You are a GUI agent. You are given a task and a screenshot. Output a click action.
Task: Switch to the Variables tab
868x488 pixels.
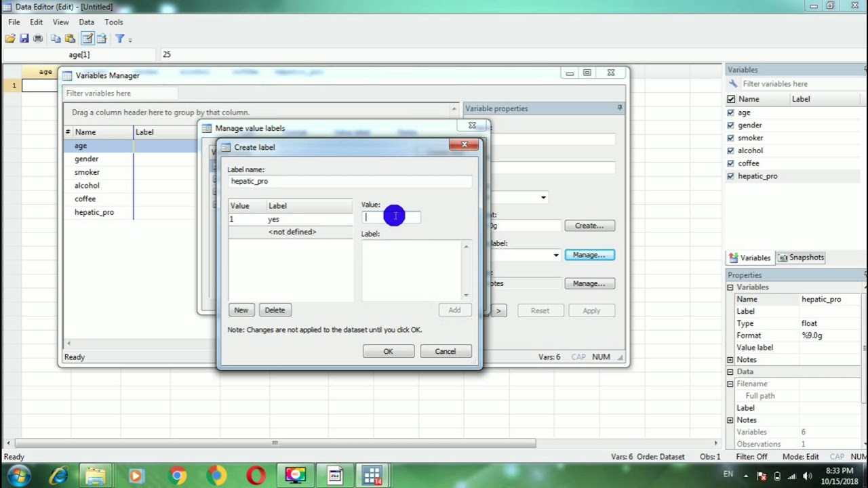click(x=749, y=258)
